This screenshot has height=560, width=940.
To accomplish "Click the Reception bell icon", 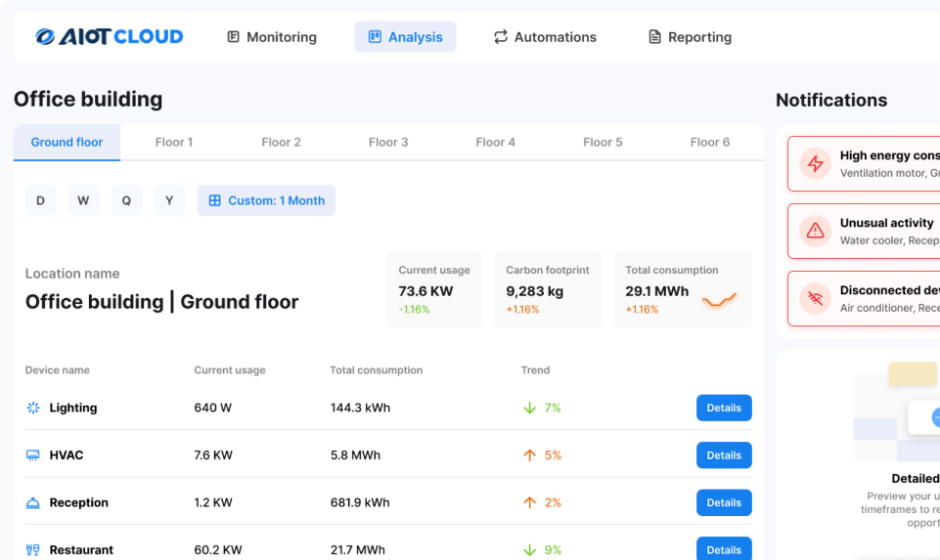I will (x=33, y=502).
